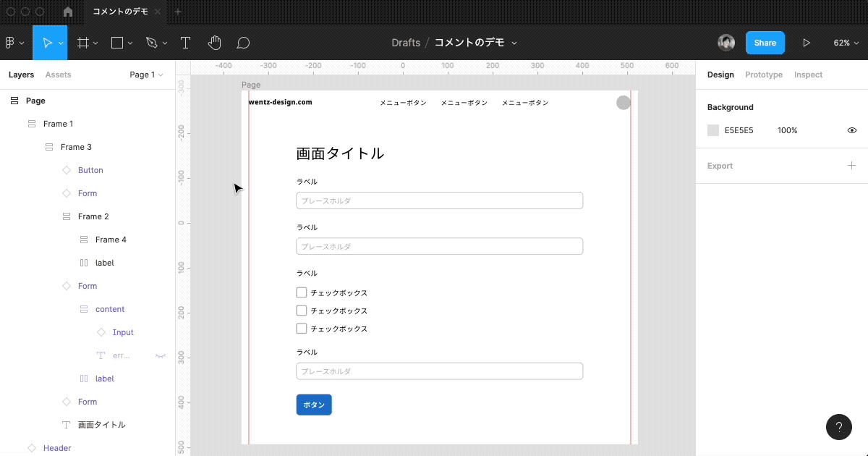The image size is (868, 456).
Task: Open the Figma main menu icon
Action: pos(11,43)
